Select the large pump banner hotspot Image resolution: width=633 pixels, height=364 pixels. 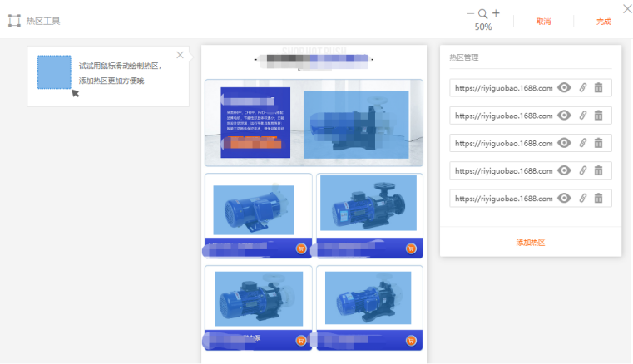[x=356, y=123]
